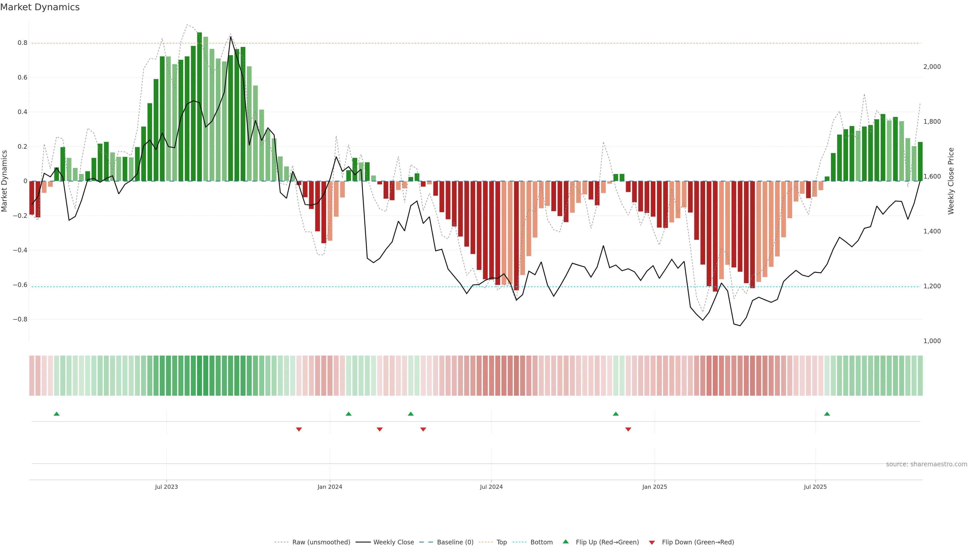Click the flip-up triangle just after Jan 2024
This screenshot has width=980, height=551.
(348, 414)
